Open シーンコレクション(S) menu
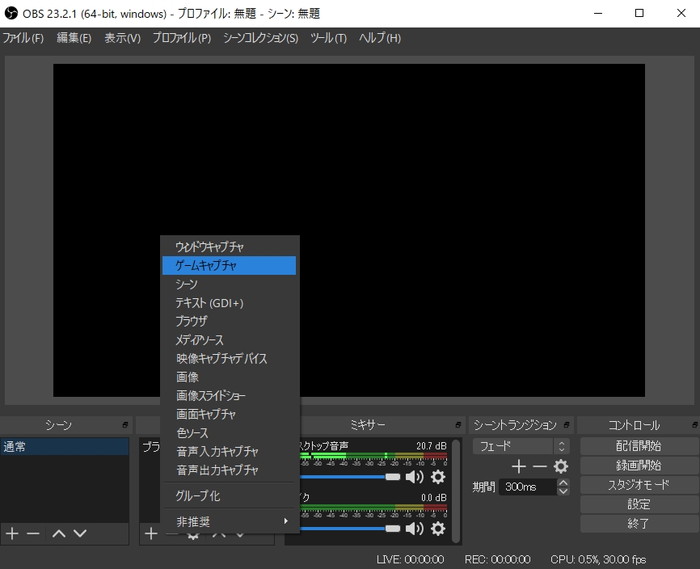700x569 pixels. [261, 38]
